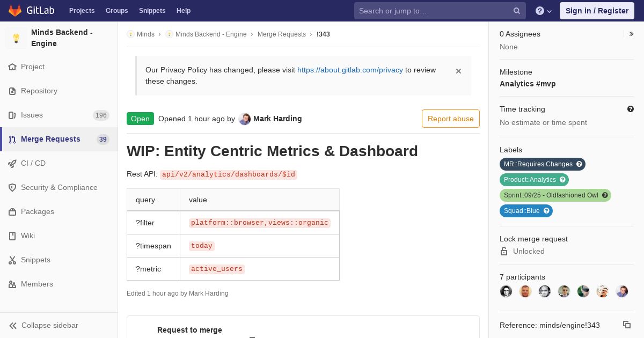This screenshot has width=644, height=338.
Task: Open Snippets scissors item in sidebar
Action: click(x=59, y=260)
